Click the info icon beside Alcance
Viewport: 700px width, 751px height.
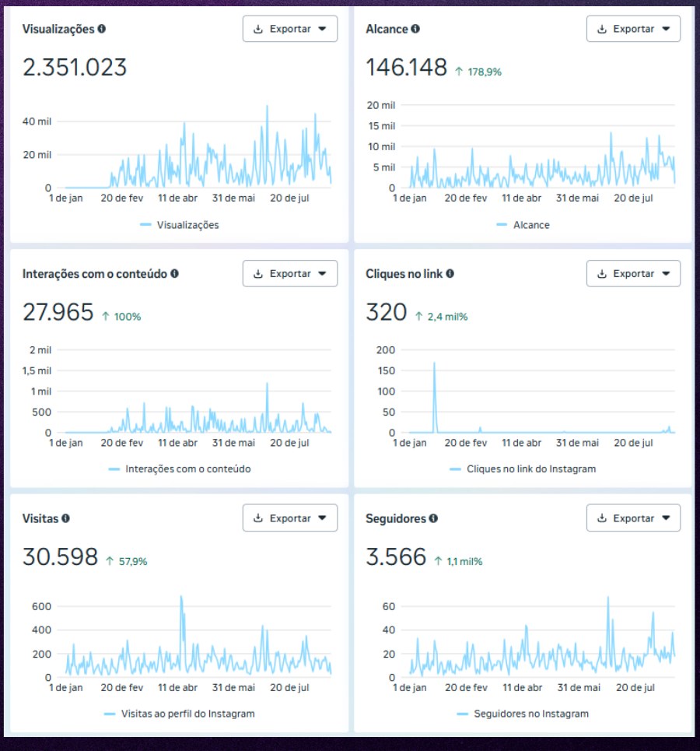point(415,29)
